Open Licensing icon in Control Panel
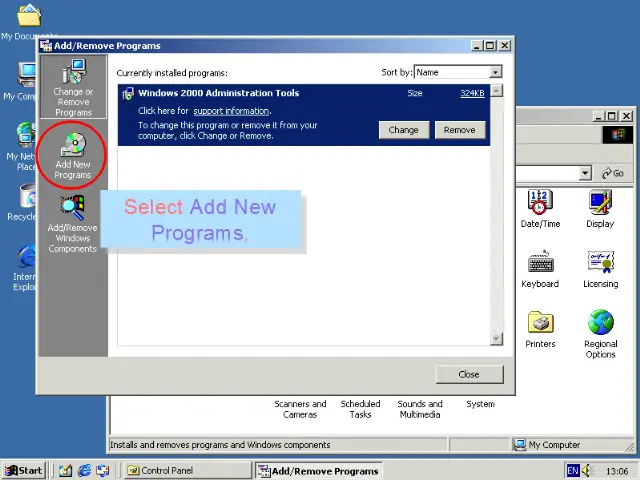 coord(600,269)
